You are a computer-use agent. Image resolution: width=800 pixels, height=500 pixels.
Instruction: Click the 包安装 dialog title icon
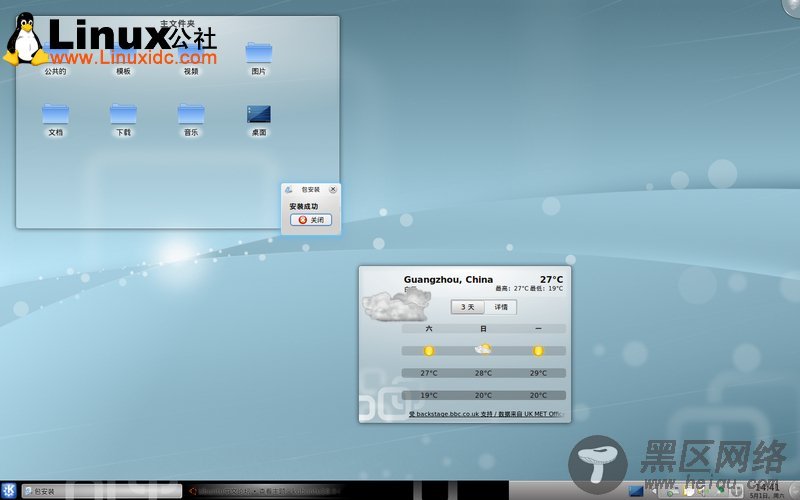coord(288,189)
